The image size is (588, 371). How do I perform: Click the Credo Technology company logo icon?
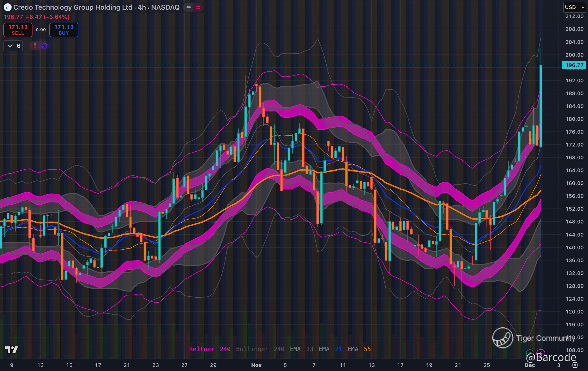pyautogui.click(x=7, y=7)
